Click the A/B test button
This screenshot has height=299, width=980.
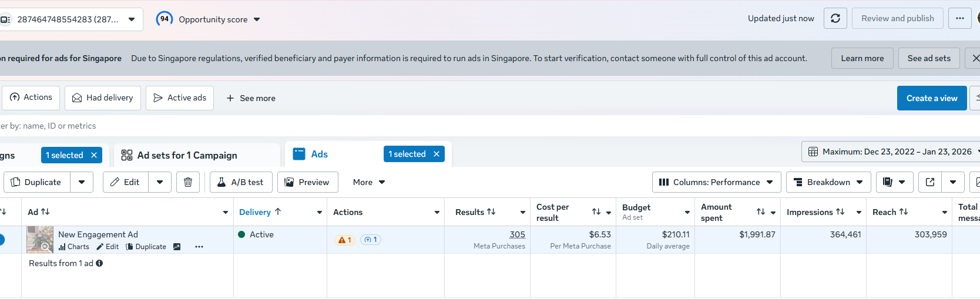241,182
